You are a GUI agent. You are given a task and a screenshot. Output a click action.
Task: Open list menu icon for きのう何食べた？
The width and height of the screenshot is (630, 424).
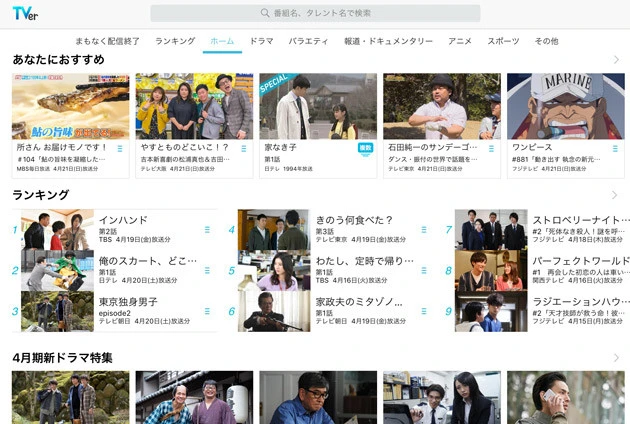point(424,229)
